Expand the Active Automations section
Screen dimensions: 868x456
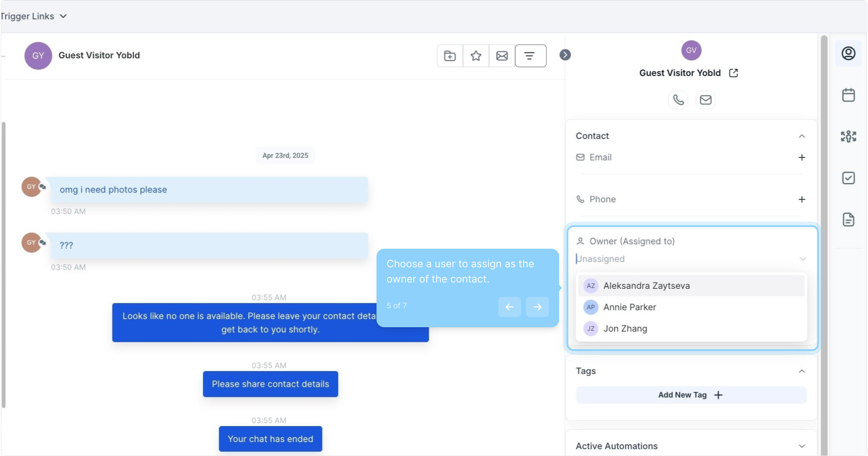pos(802,446)
